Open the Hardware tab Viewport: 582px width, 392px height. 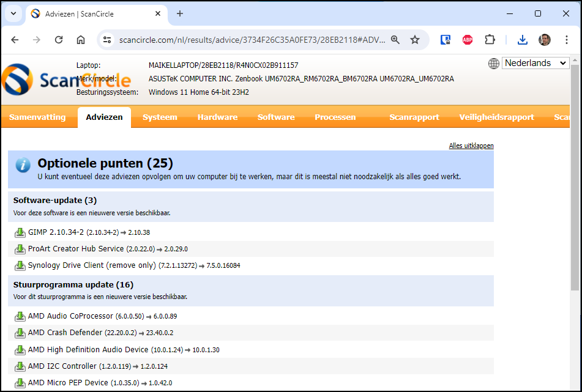click(217, 117)
